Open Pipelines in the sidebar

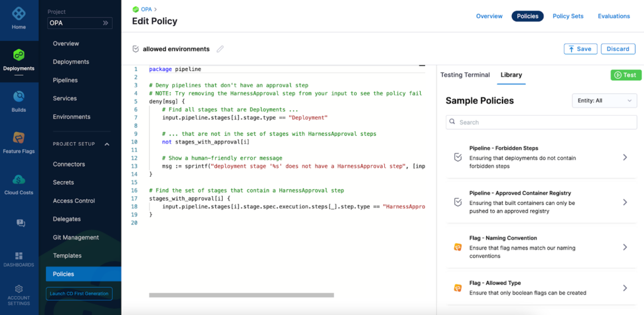65,80
